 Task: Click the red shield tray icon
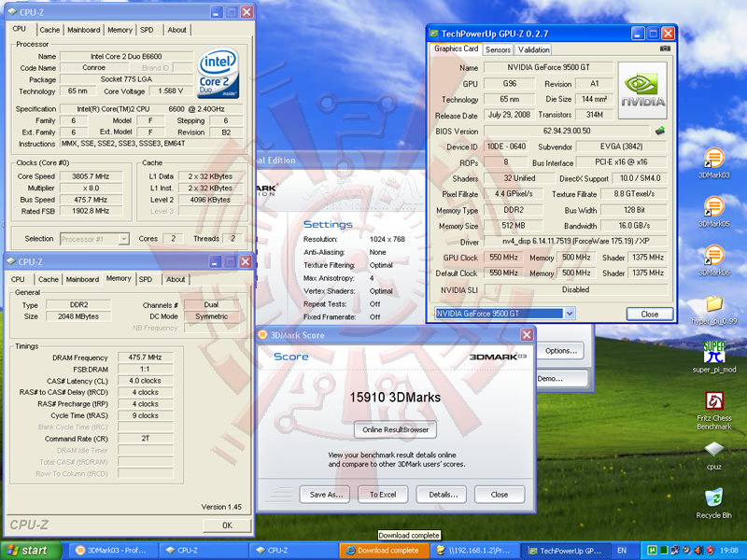pos(710,551)
